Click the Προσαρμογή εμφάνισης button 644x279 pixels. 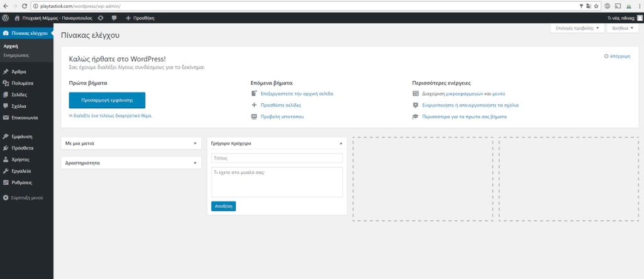pos(107,100)
